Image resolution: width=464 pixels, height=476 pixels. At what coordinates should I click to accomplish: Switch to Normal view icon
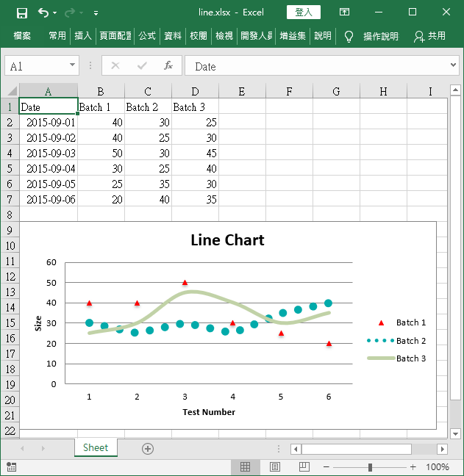[245, 467]
